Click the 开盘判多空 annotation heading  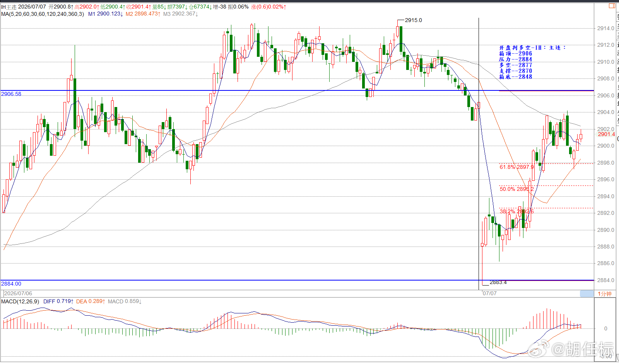[x=532, y=48]
